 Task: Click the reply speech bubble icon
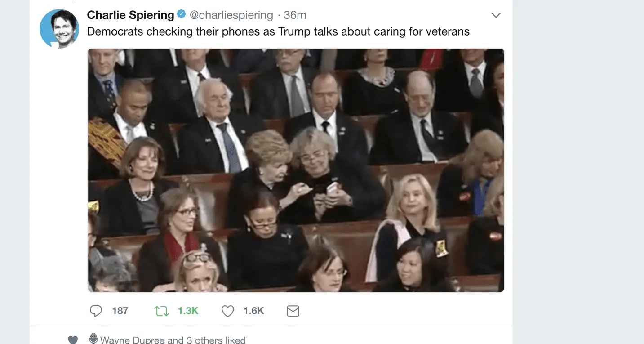click(x=96, y=311)
